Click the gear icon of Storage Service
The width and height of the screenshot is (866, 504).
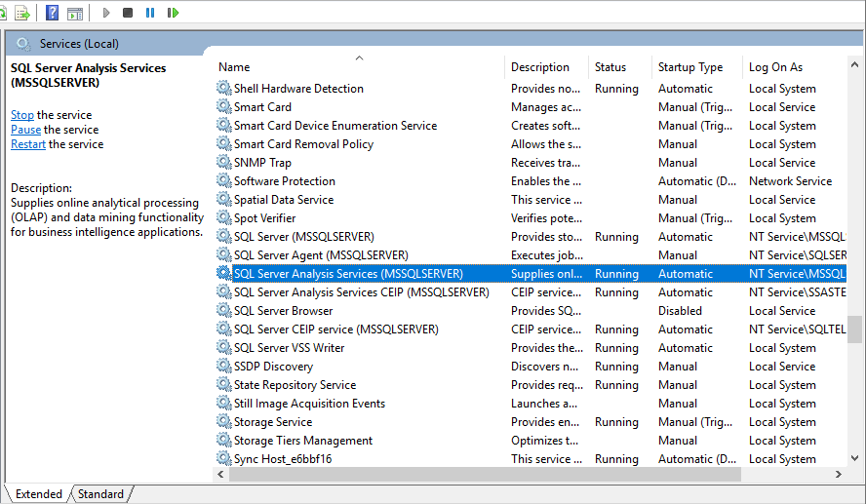(223, 420)
